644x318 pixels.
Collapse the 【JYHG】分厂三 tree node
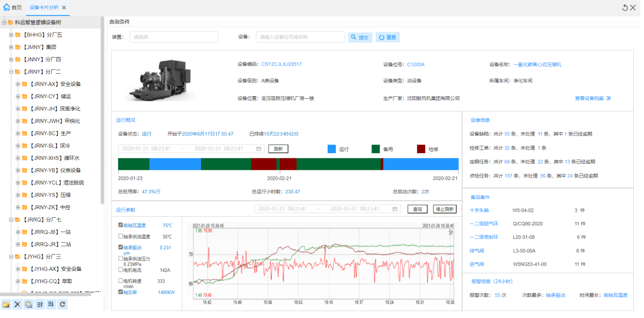[11, 256]
